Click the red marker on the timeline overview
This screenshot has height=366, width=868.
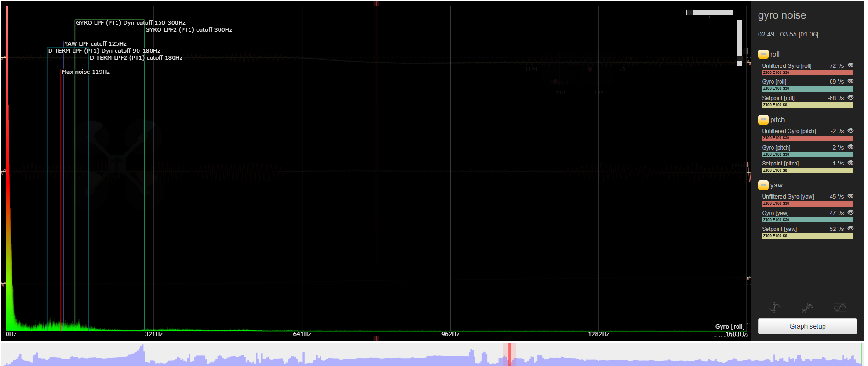coord(509,354)
